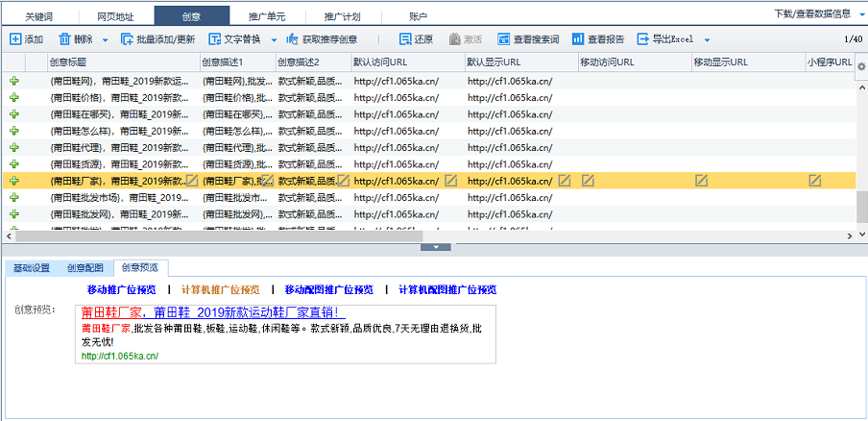
Task: Open the 导出Excel dropdown arrow
Action: pos(707,40)
